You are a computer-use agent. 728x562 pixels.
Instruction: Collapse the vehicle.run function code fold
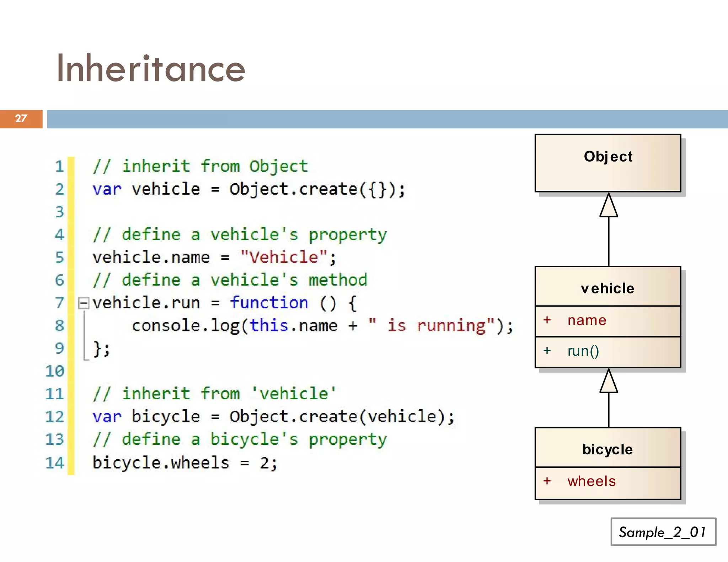point(84,303)
